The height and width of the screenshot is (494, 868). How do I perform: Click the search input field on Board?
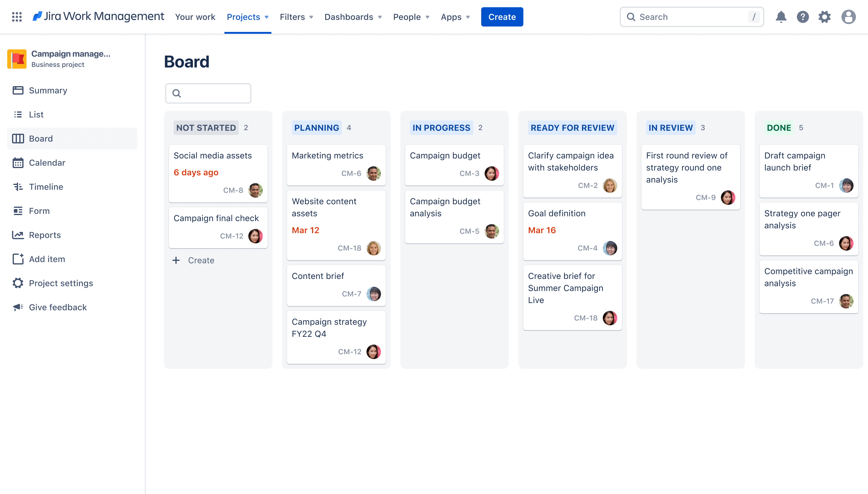click(x=208, y=93)
